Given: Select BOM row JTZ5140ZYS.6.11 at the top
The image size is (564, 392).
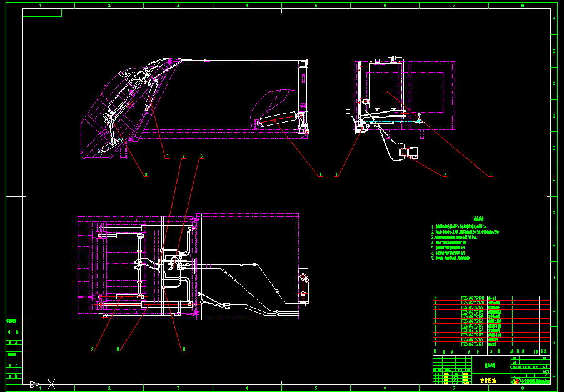Looking at the screenshot, I should click(x=472, y=298).
